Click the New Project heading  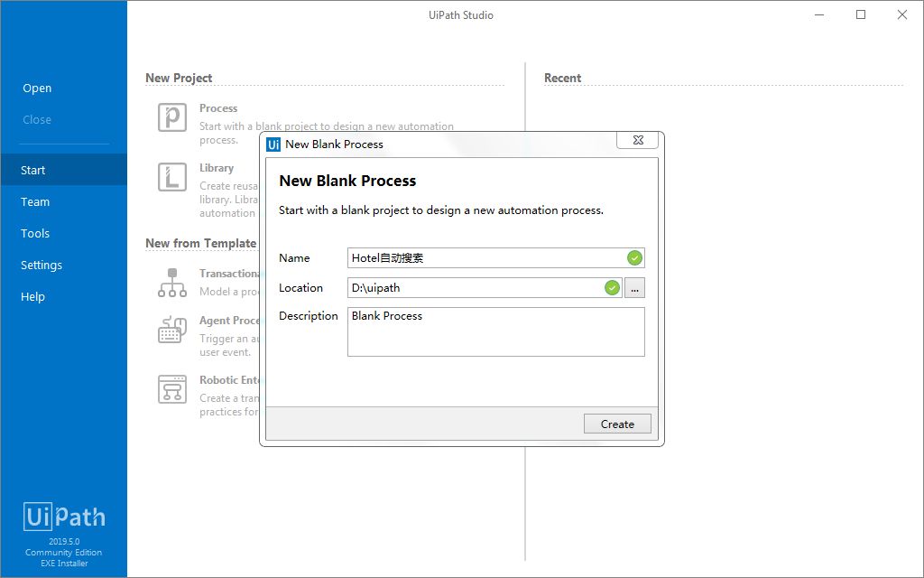(x=179, y=78)
